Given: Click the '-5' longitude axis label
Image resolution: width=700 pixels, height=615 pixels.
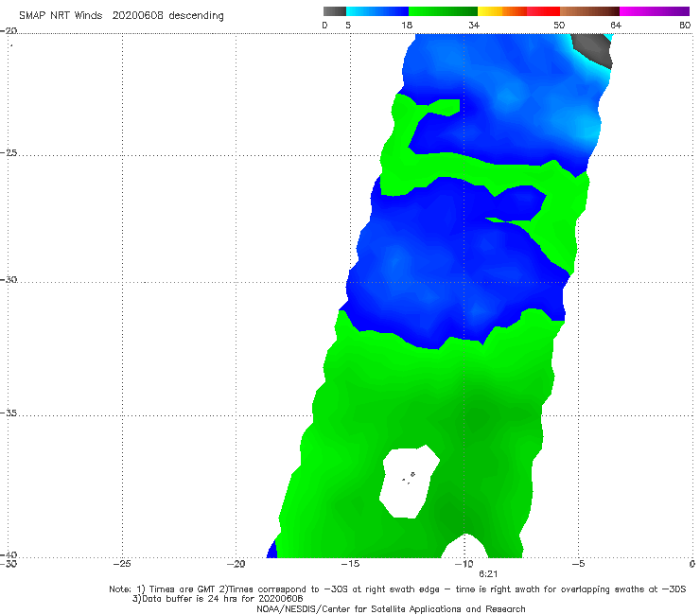Looking at the screenshot, I should point(578,564).
